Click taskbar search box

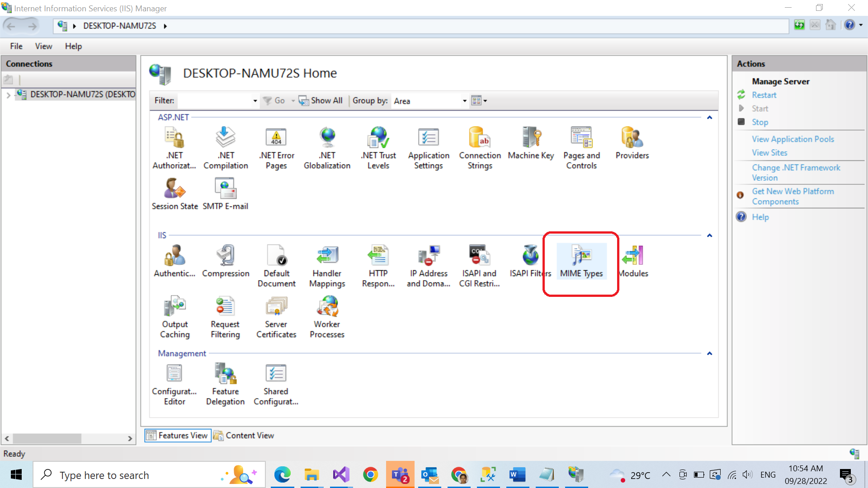(149, 475)
